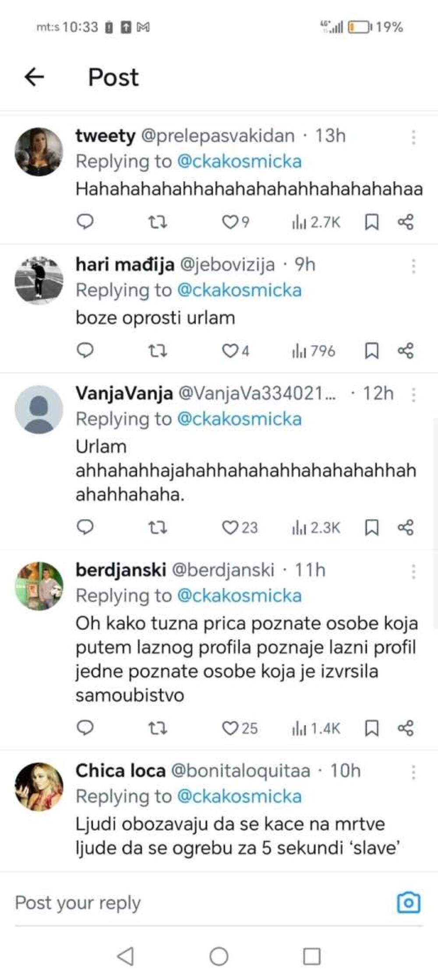
Task: View Chica loca's profile picture
Action: (x=39, y=787)
